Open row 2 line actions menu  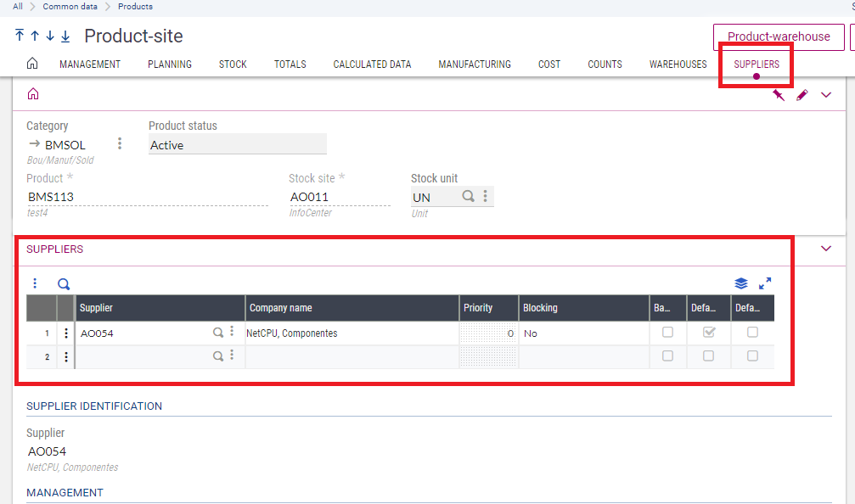pyautogui.click(x=66, y=357)
